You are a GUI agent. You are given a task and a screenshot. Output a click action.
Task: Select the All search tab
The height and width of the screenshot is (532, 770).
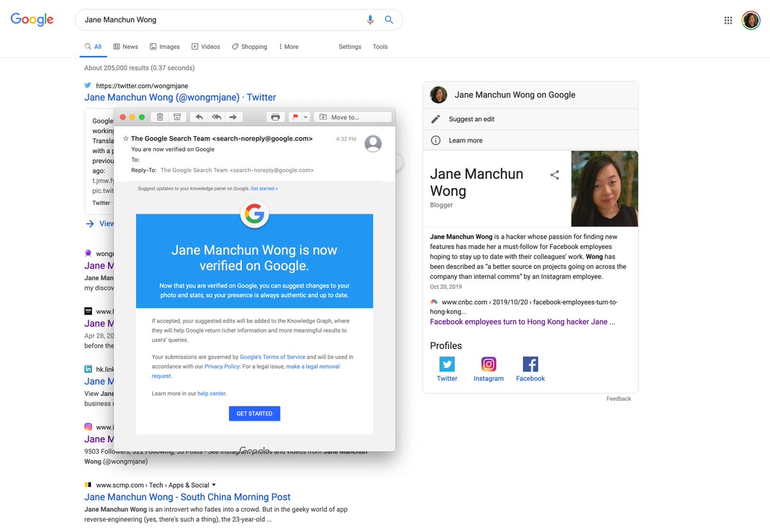coord(93,47)
